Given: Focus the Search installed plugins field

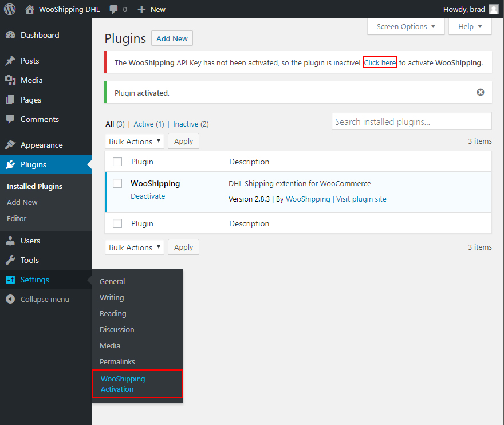Looking at the screenshot, I should pos(411,121).
